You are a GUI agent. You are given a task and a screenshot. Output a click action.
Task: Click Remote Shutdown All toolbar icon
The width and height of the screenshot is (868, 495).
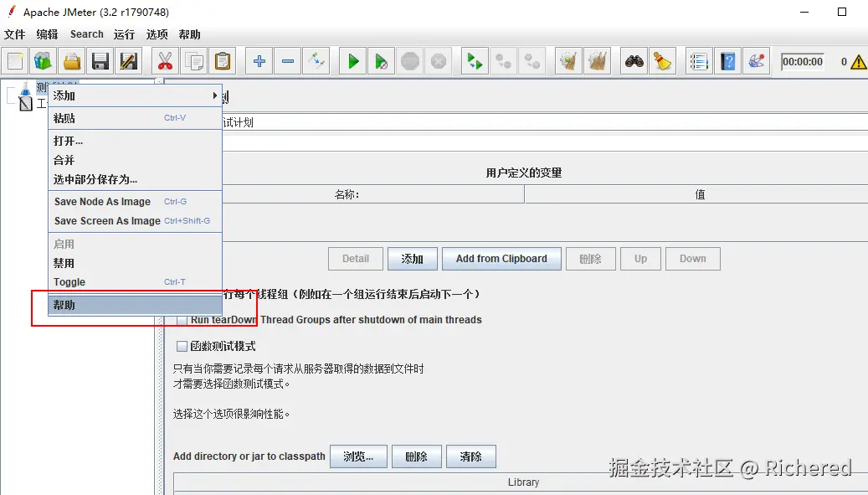(x=532, y=61)
